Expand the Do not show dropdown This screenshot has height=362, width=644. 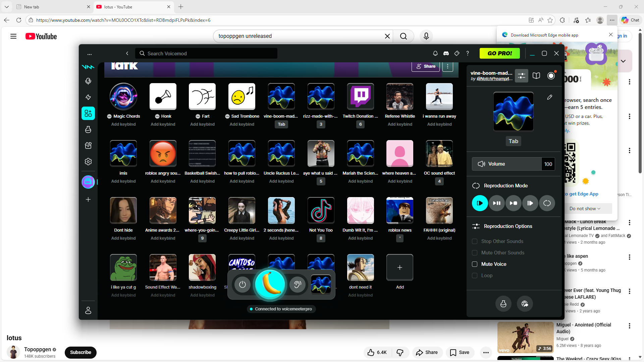(x=585, y=208)
